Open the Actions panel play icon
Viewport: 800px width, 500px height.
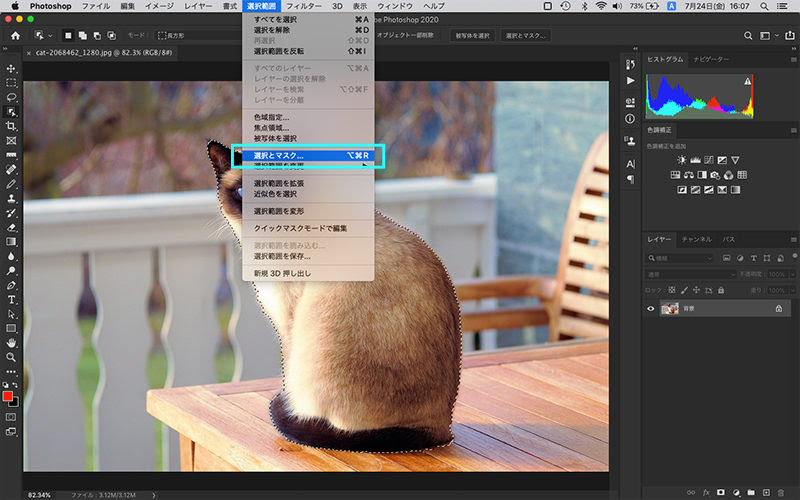coord(630,81)
